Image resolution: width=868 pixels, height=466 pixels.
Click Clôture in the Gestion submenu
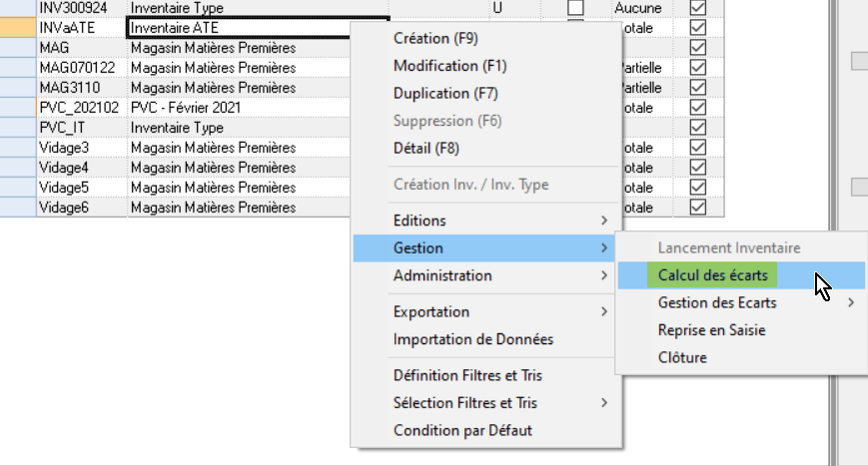tap(682, 357)
